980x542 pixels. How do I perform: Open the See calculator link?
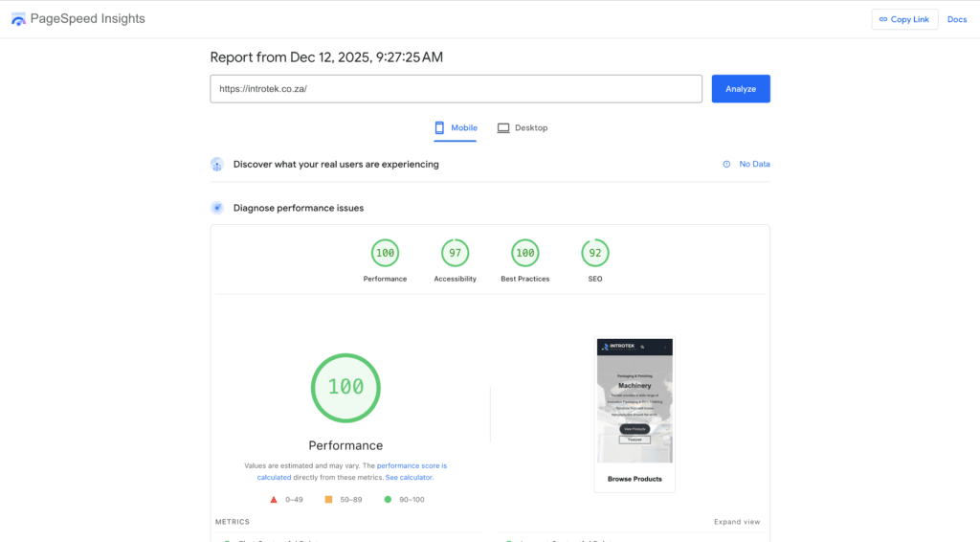[409, 477]
